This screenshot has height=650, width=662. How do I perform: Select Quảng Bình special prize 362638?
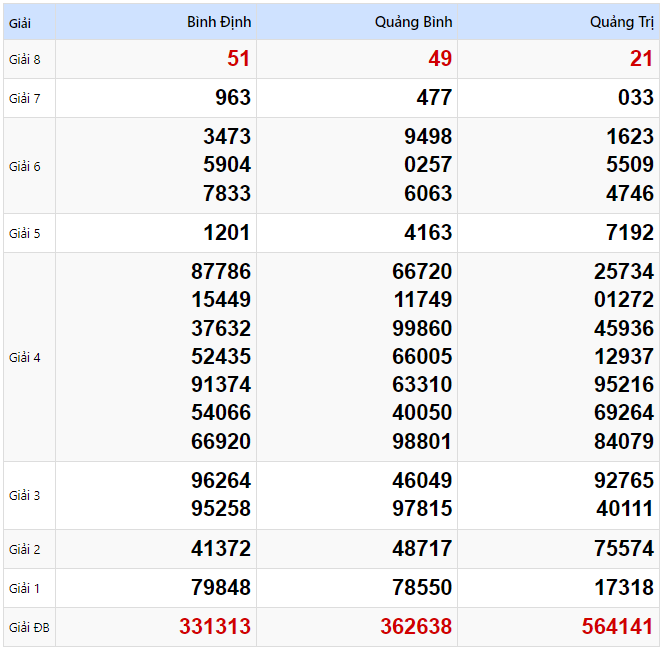pos(416,627)
